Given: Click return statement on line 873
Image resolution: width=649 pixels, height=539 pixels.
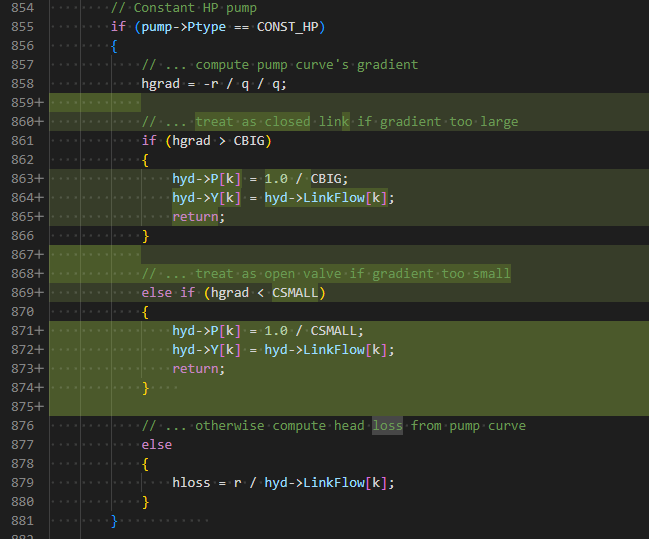Looking at the screenshot, I should (199, 369).
